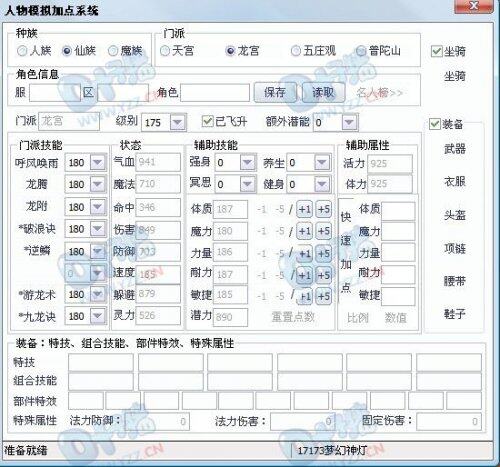
Task: Add +1 to 耐力
Action: point(304,276)
